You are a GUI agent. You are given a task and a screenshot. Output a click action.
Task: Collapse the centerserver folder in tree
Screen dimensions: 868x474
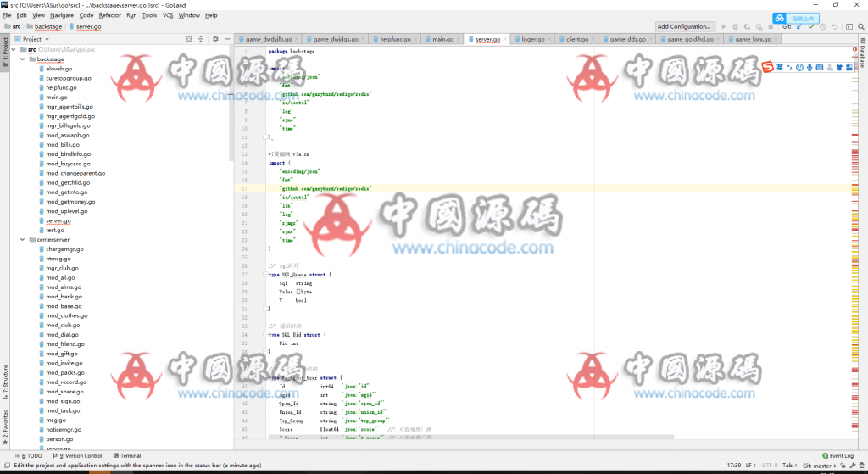click(23, 240)
